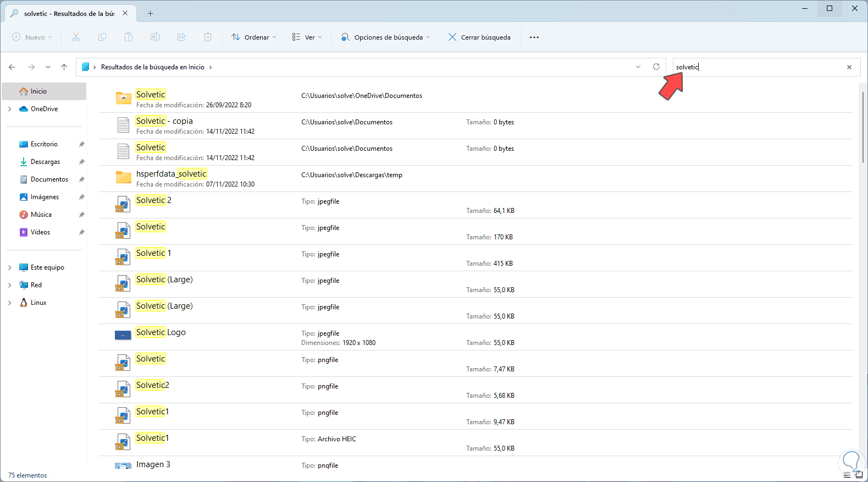The image size is (868, 482).
Task: Select the 7,47 KB Solvetic pngfile
Action: (476, 364)
